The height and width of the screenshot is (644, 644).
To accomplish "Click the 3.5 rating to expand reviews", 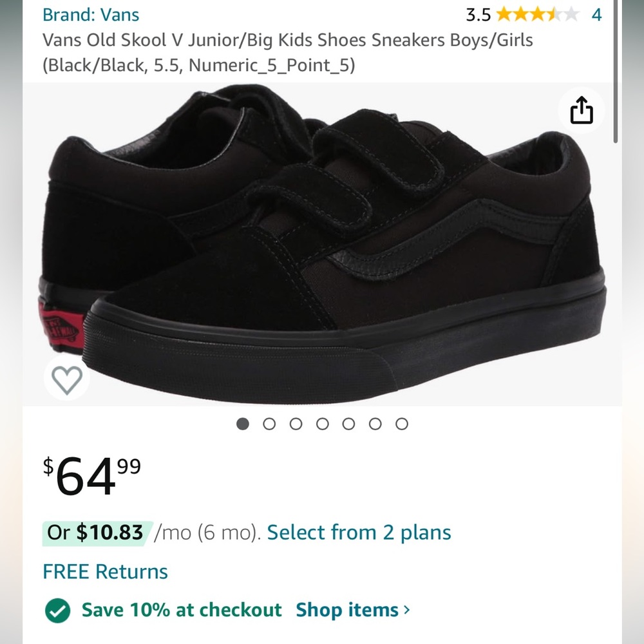I will (x=478, y=15).
